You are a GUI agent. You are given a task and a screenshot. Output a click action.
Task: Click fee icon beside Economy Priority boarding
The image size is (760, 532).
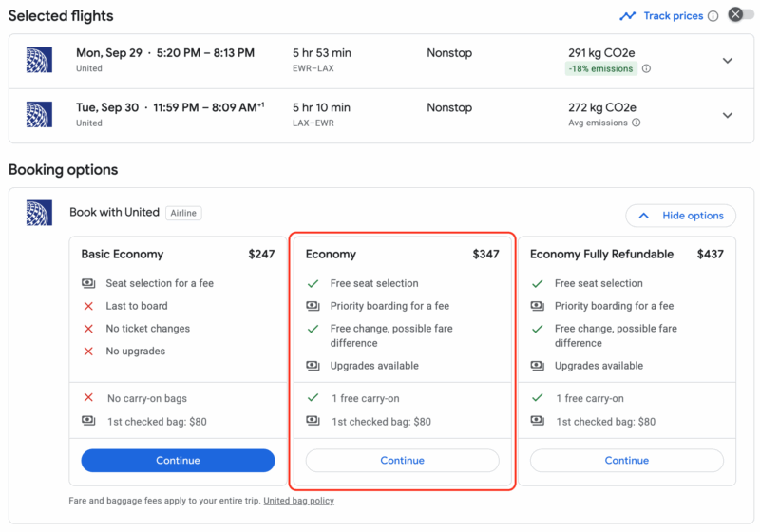tap(313, 306)
